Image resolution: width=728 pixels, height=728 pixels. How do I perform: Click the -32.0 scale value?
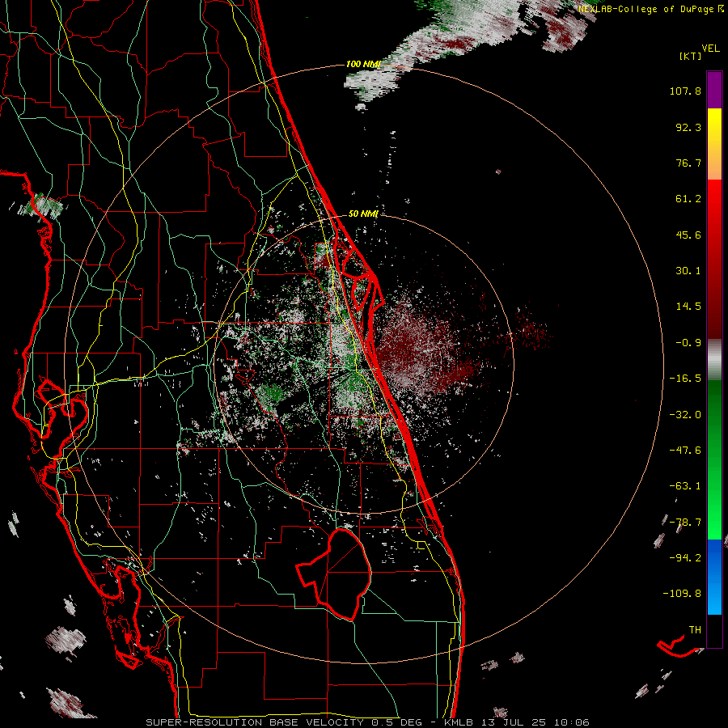click(x=685, y=415)
